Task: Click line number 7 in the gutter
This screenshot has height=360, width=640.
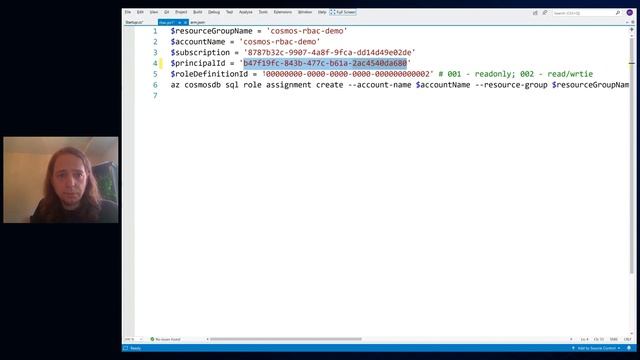Action: pyautogui.click(x=155, y=96)
